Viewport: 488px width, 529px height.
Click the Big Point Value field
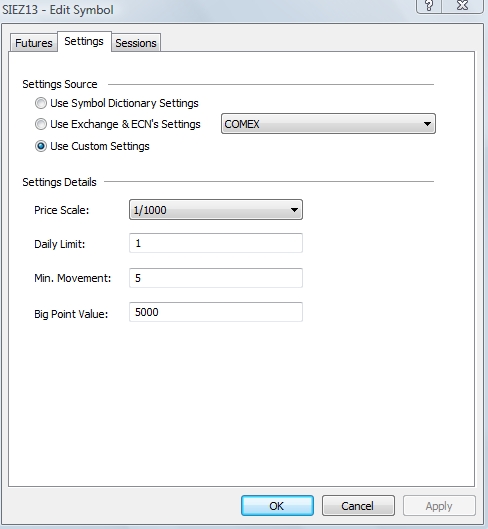(x=216, y=312)
